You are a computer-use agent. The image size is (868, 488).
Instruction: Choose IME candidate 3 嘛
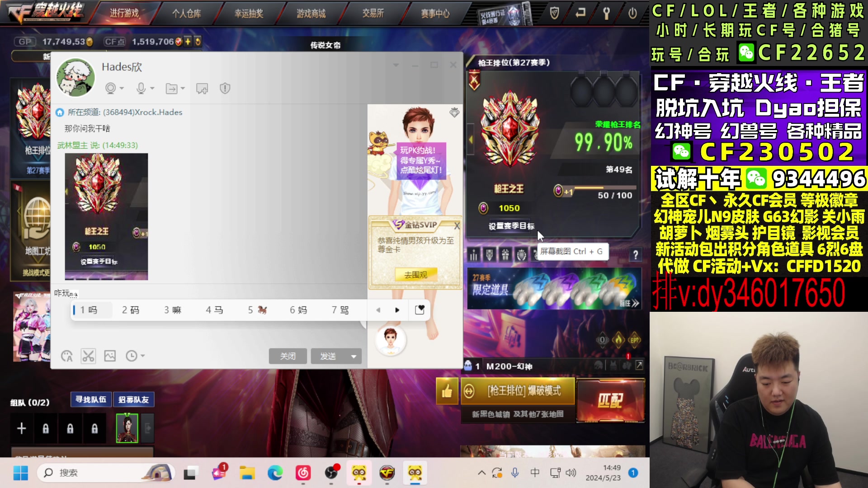coord(173,310)
